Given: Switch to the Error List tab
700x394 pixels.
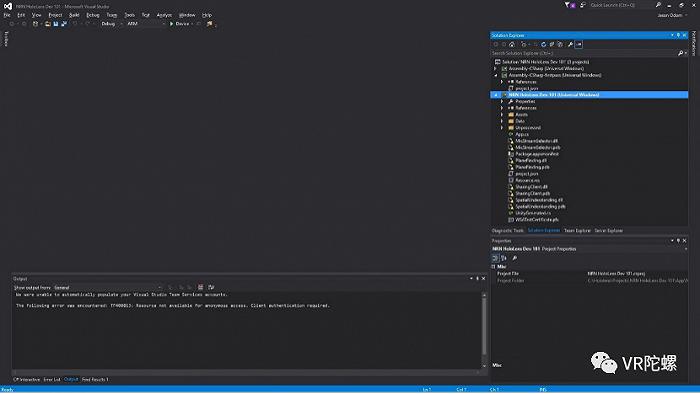Looking at the screenshot, I should (x=52, y=380).
